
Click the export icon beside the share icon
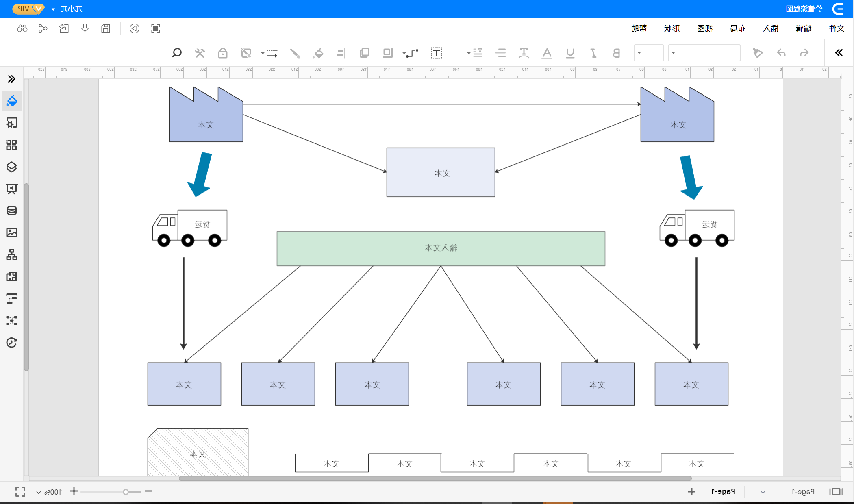[64, 28]
